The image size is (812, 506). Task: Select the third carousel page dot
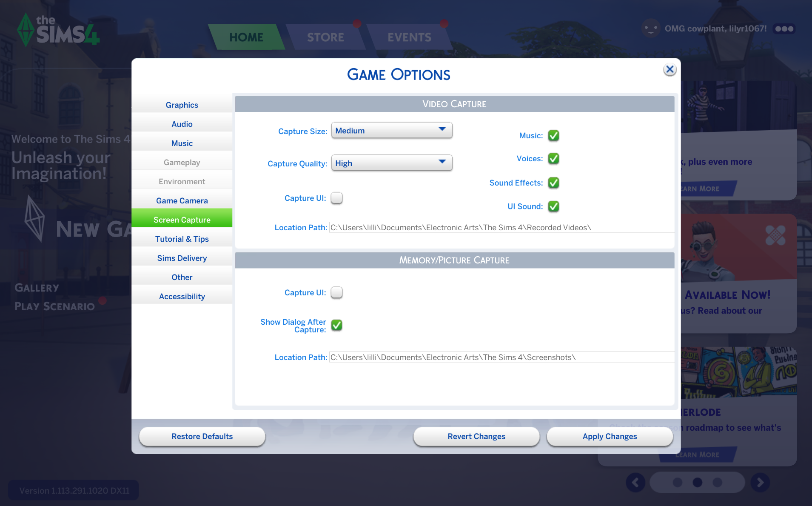point(718,482)
